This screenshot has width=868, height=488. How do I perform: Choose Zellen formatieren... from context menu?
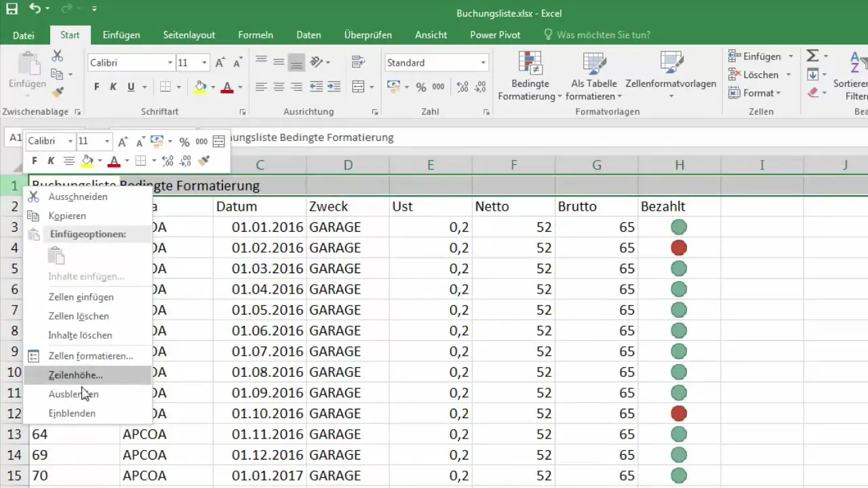click(x=87, y=356)
